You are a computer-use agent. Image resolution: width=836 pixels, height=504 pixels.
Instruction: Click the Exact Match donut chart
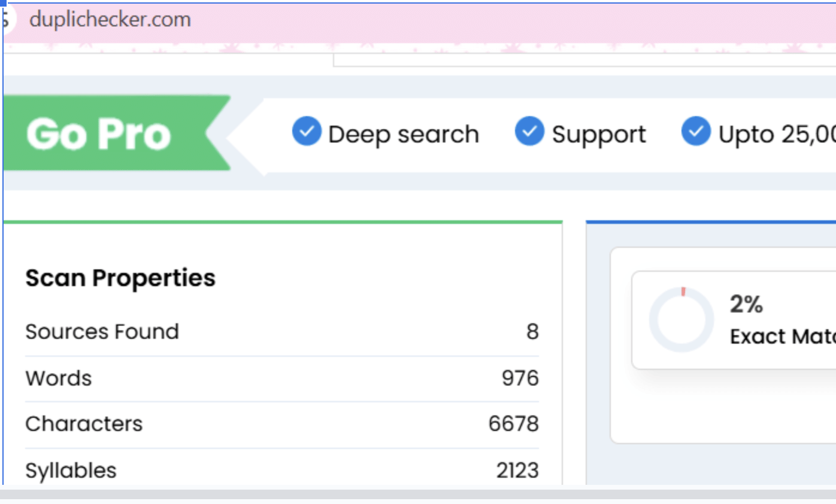click(681, 319)
